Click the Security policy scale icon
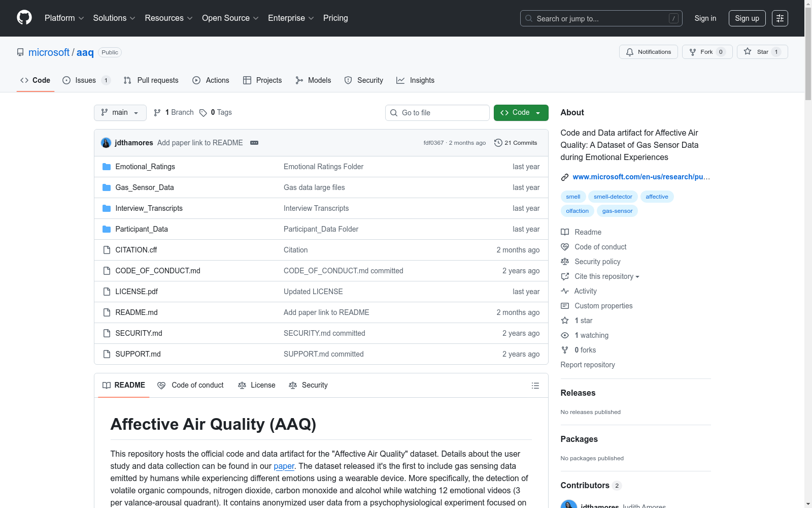The width and height of the screenshot is (812, 508). pos(565,262)
